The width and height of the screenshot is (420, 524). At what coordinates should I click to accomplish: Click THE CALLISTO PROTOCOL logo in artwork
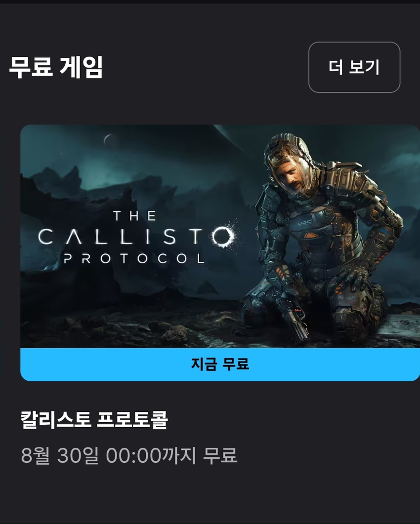tap(136, 237)
